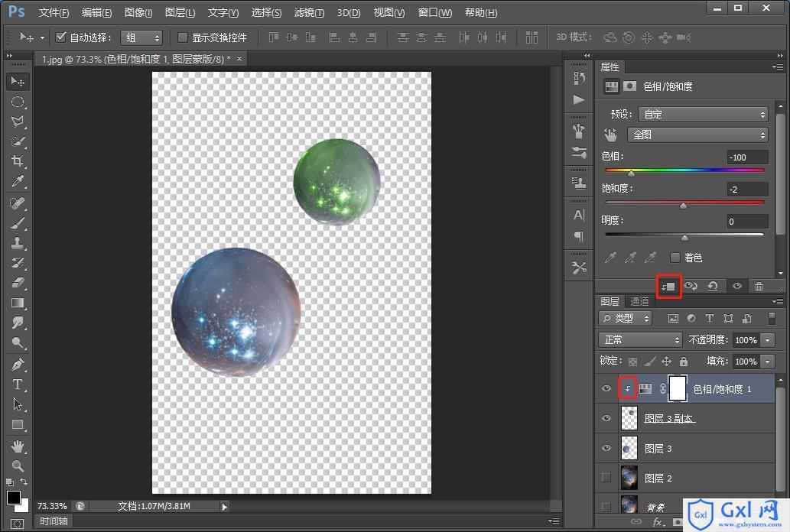
Task: Open the 图层 menu
Action: point(180,12)
